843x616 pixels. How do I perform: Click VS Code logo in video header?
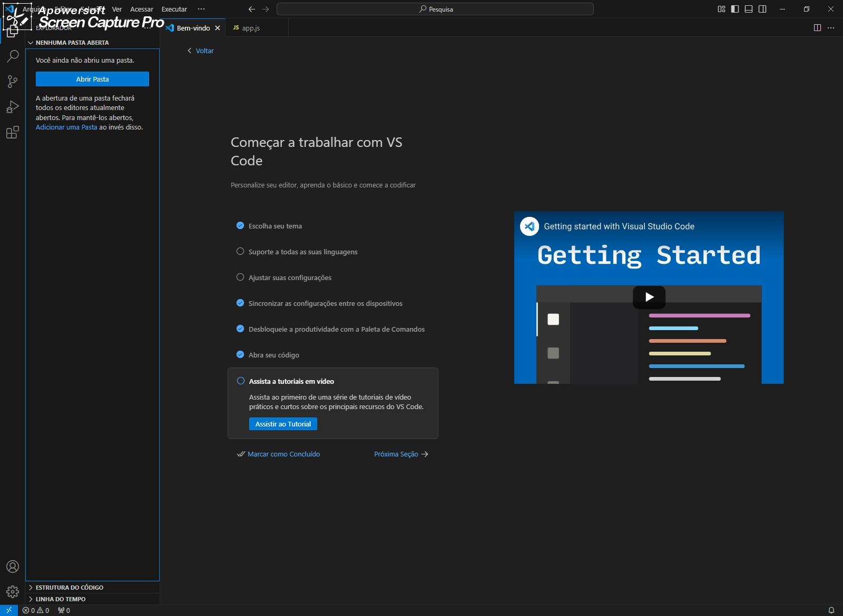click(x=530, y=226)
